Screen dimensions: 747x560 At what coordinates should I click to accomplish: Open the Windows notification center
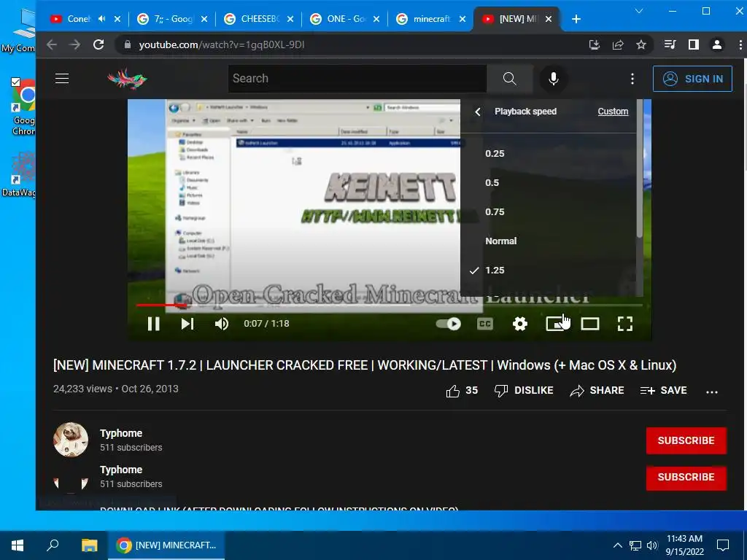(723, 545)
